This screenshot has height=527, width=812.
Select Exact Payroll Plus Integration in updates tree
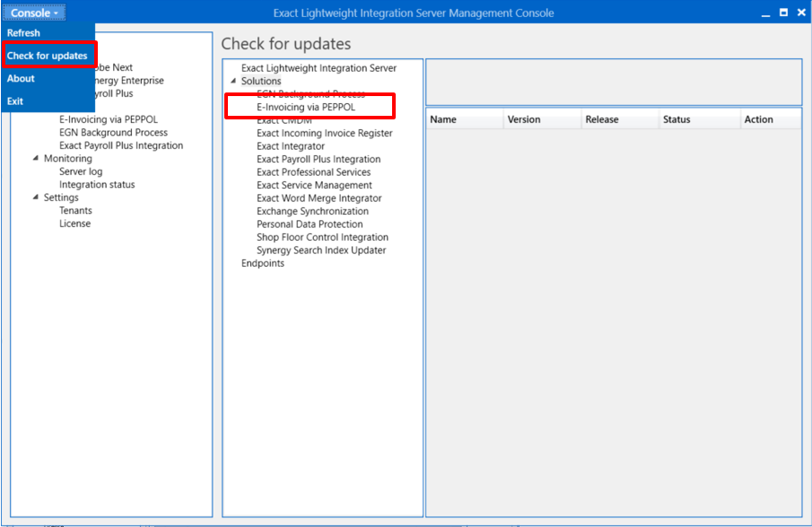coord(319,159)
